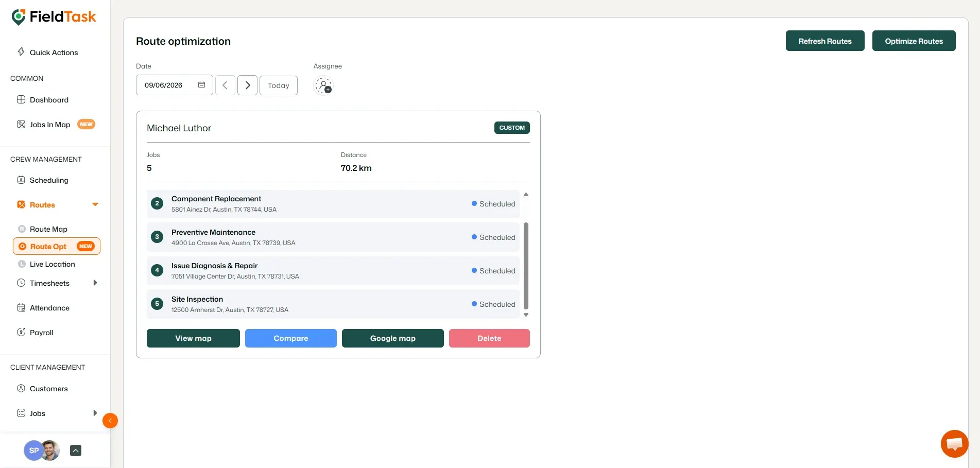Image resolution: width=980 pixels, height=468 pixels.
Task: Collapse sidebar with orange arrow button
Action: tap(110, 421)
